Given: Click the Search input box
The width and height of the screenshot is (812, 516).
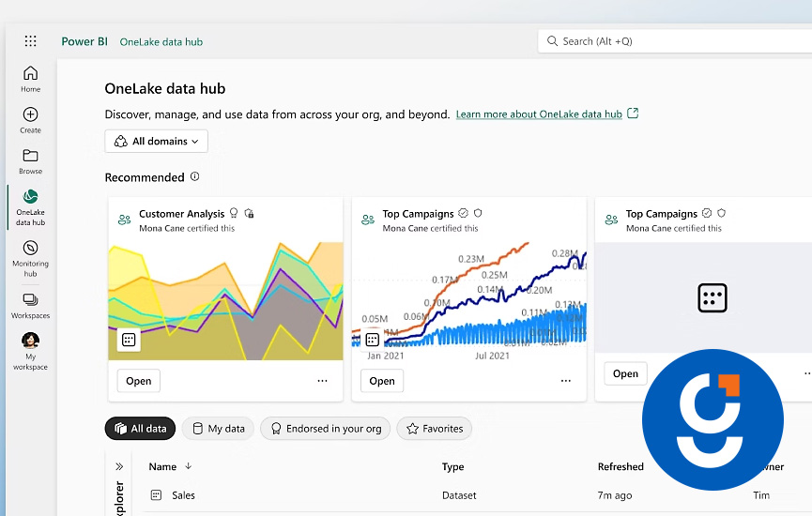Looking at the screenshot, I should tap(676, 41).
